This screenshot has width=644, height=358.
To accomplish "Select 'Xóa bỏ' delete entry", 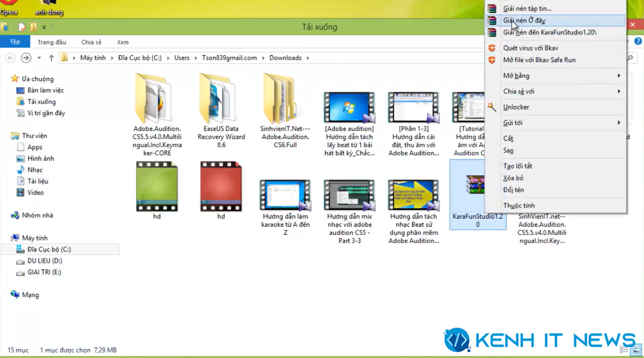I will 555,178.
